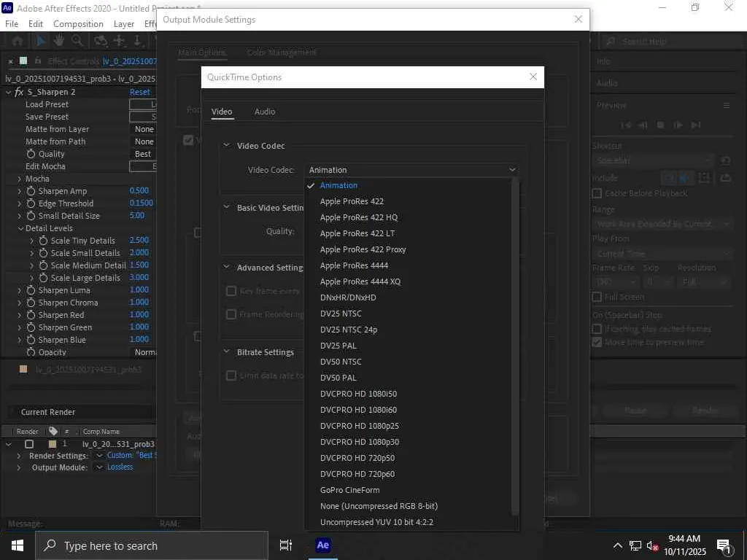Open the Windows Start menu
The width and height of the screenshot is (747, 560).
click(18, 545)
